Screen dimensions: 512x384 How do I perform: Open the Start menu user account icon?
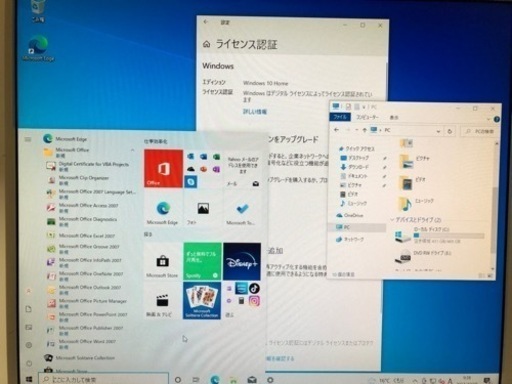point(29,291)
